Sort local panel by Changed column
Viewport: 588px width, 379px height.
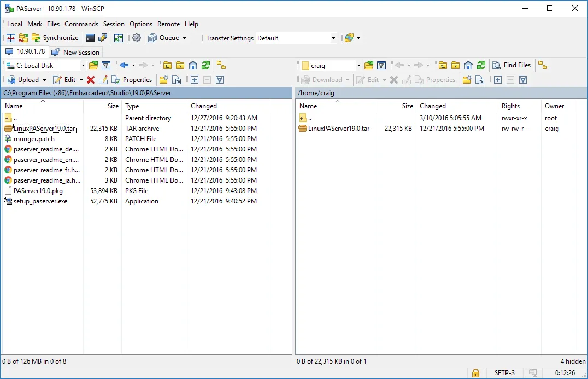click(204, 106)
